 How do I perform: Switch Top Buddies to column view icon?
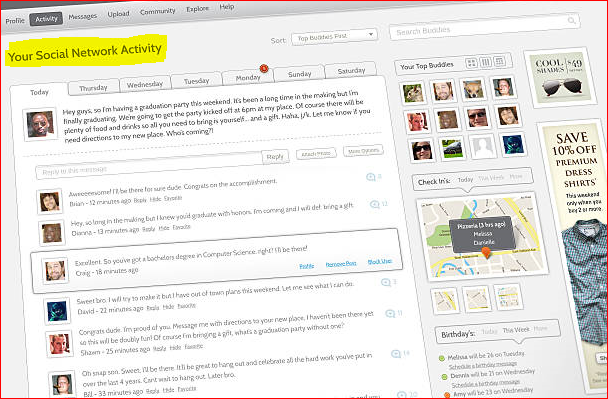[485, 62]
